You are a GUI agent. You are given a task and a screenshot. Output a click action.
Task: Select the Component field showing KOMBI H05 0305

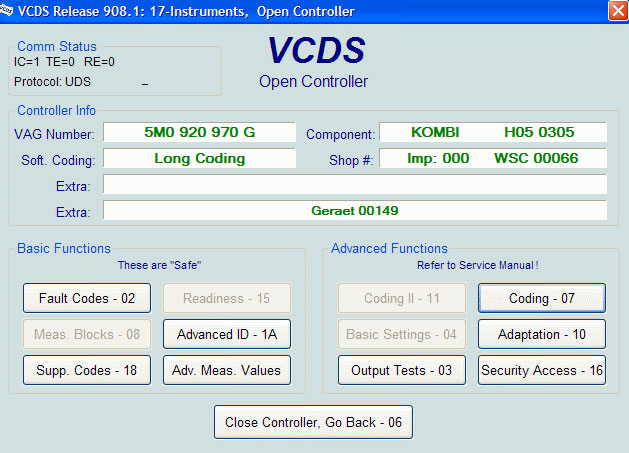493,133
